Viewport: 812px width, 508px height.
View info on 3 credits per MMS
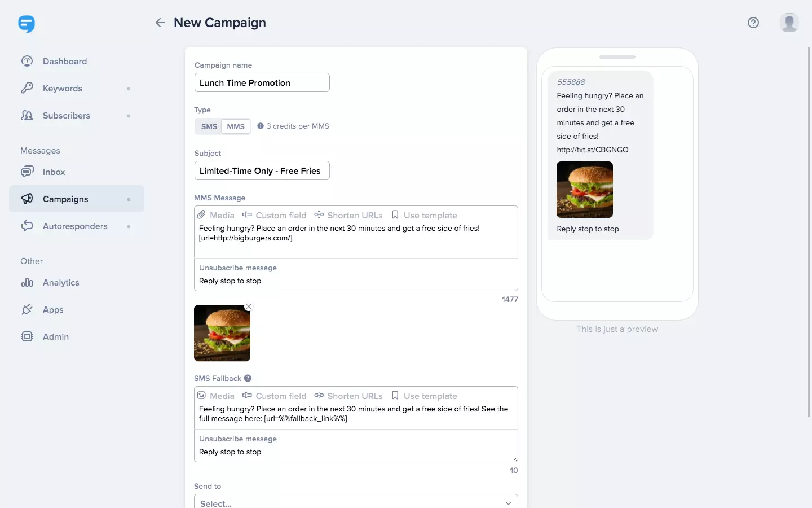tap(261, 126)
